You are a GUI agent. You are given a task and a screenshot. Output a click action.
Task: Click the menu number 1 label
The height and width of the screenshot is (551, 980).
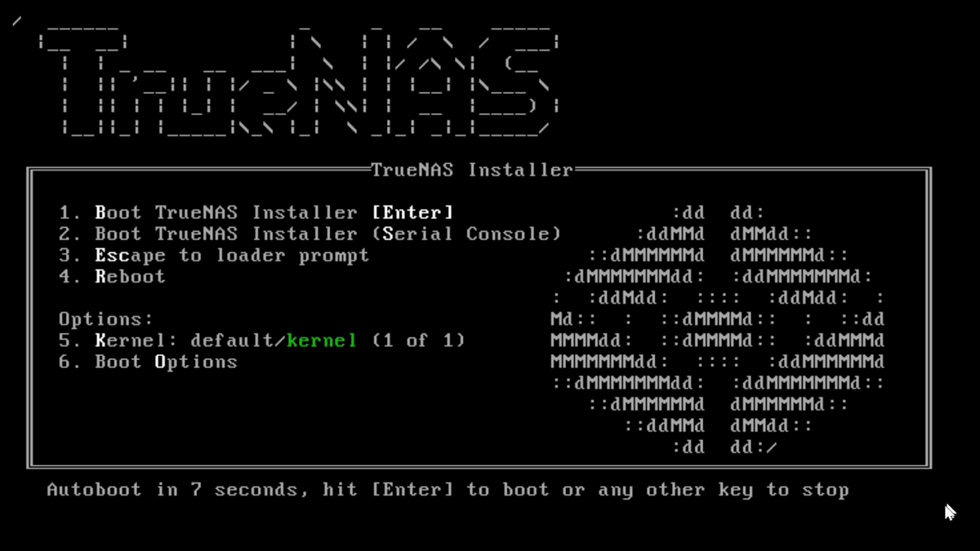(x=70, y=213)
